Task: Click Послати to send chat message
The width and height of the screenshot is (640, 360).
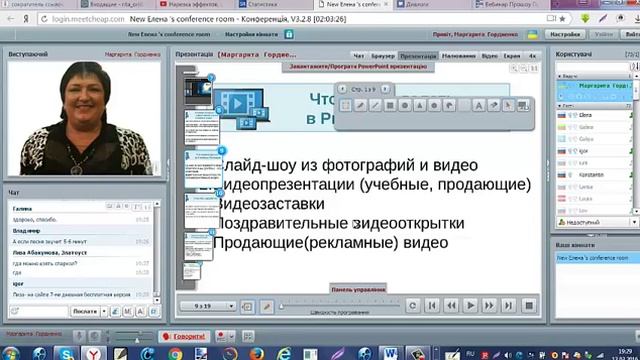Action: point(85,311)
